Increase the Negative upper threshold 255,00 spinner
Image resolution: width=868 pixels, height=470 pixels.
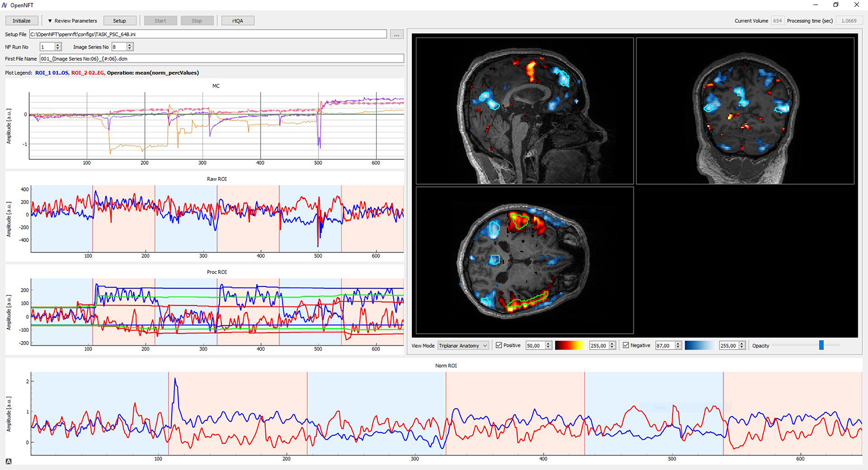click(742, 343)
